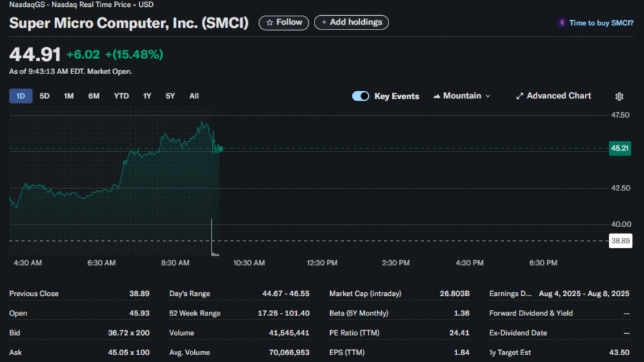Switch to the 5D range tab
Viewport: 644px width, 362px height.
(x=45, y=96)
